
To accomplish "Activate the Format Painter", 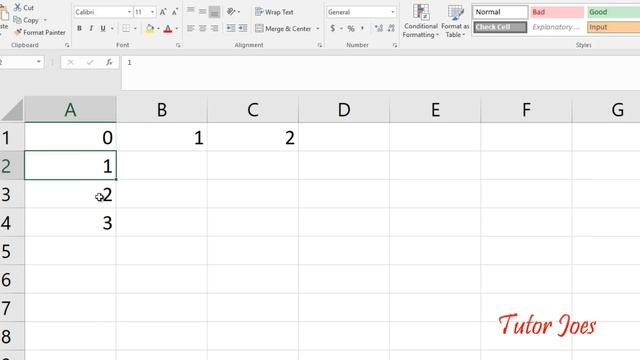I will pyautogui.click(x=40, y=32).
